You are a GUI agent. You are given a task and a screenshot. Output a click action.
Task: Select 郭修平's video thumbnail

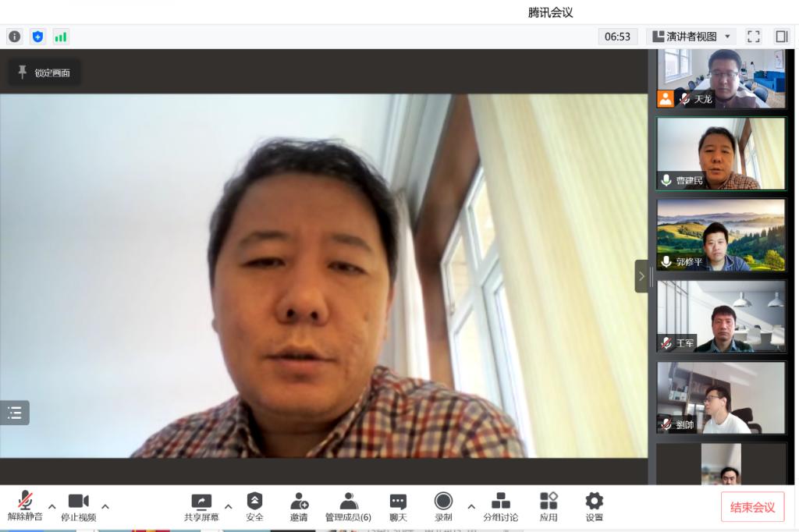(x=721, y=235)
